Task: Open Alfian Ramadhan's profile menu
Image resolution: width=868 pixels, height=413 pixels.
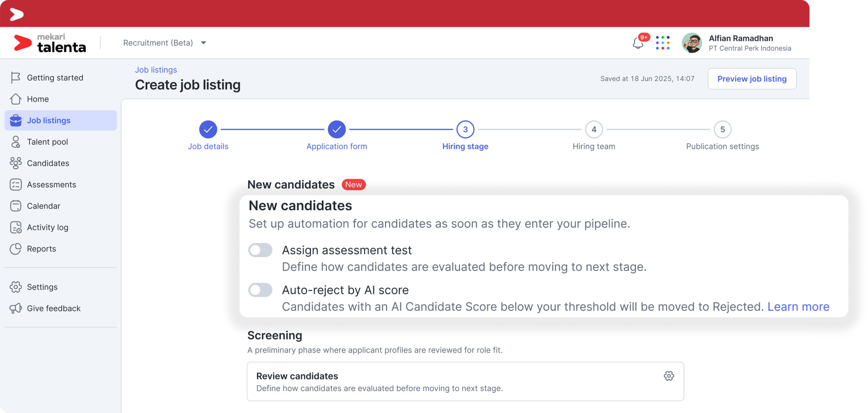Action: [736, 43]
